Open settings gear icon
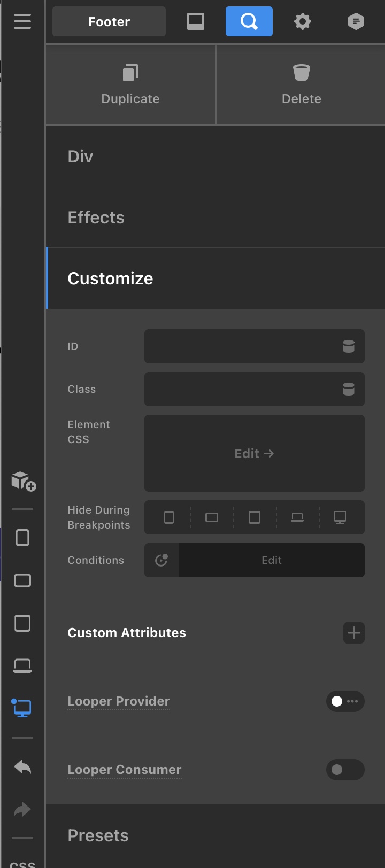The height and width of the screenshot is (868, 385). tap(303, 21)
